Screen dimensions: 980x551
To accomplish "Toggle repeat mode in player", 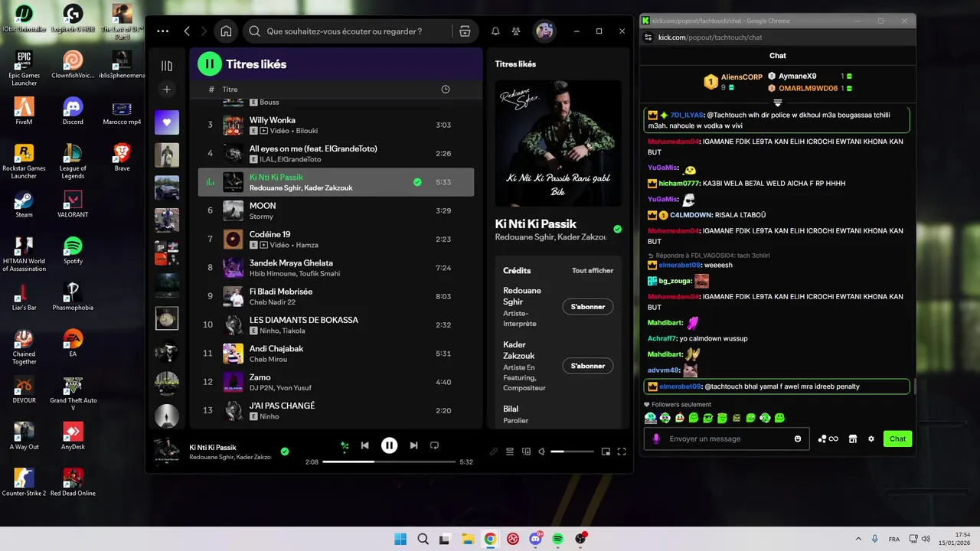I will point(434,445).
